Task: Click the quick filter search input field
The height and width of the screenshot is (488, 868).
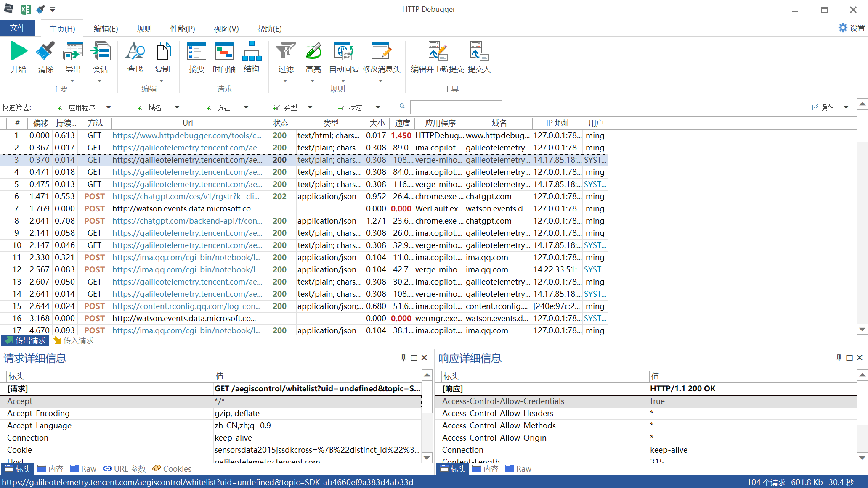Action: pos(456,107)
